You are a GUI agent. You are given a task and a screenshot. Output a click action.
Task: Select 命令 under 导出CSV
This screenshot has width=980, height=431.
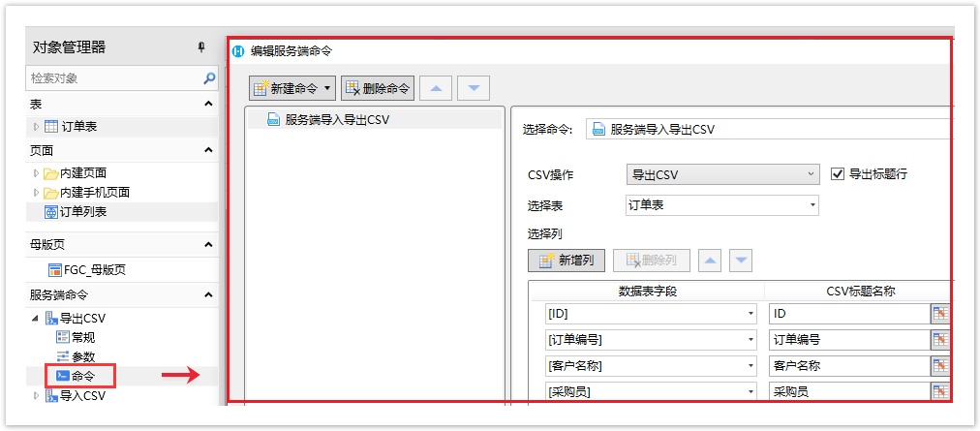(81, 375)
